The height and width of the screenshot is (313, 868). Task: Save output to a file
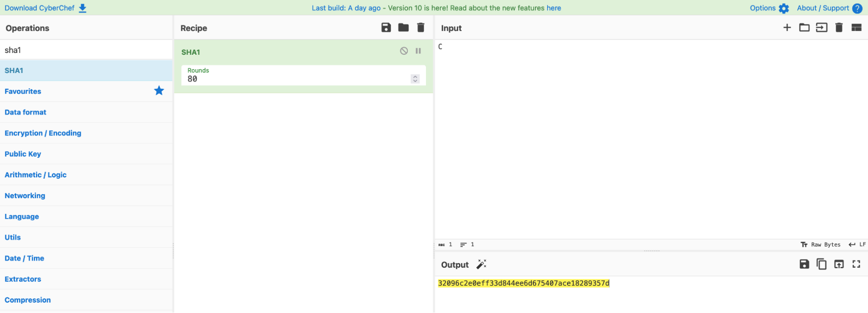pos(804,264)
